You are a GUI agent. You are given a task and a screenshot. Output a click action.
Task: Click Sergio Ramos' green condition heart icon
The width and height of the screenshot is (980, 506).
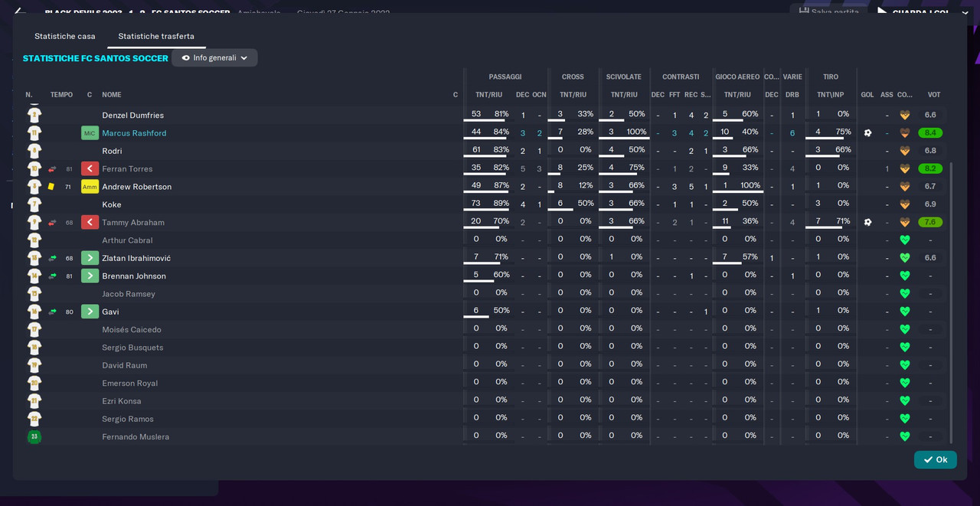[904, 419]
